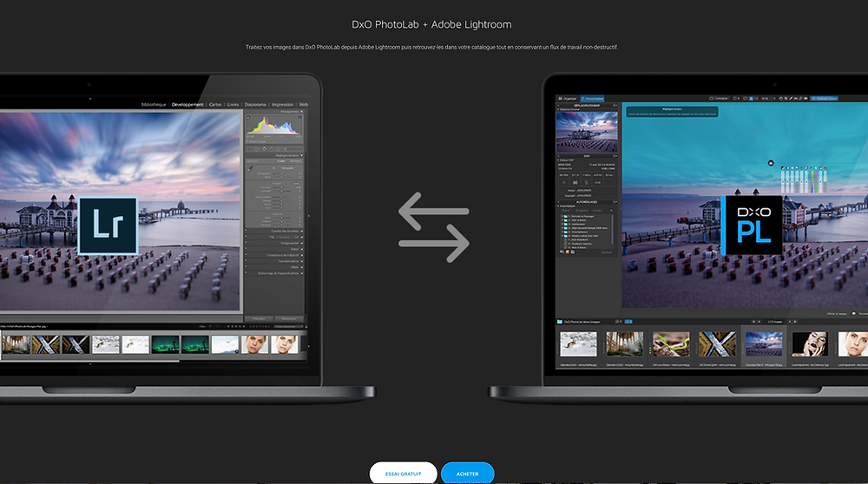Select the ruined hall thumbnail in Lightroom filmstrip
This screenshot has height=484, width=868.
(16, 344)
